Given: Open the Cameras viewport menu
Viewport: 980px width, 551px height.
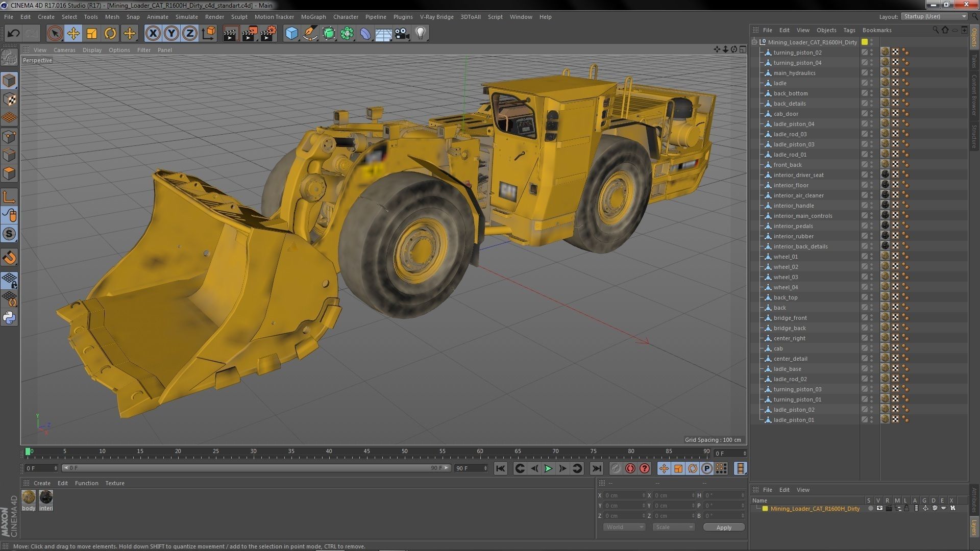Looking at the screenshot, I should [64, 50].
